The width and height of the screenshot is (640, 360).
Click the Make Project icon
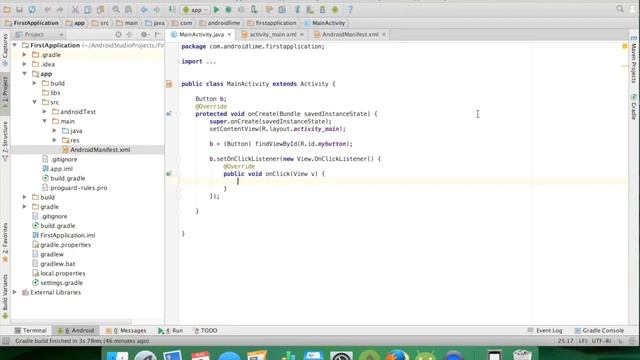click(172, 9)
